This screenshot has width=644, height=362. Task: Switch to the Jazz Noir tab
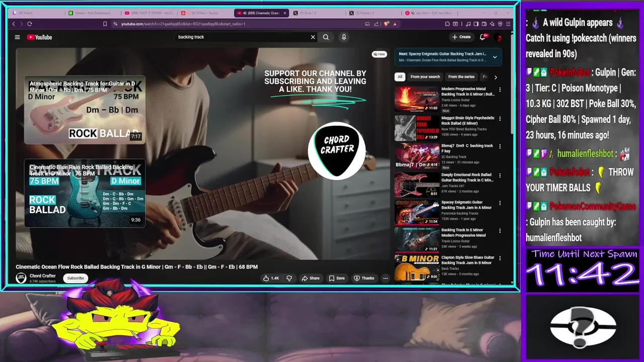pyautogui.click(x=431, y=13)
